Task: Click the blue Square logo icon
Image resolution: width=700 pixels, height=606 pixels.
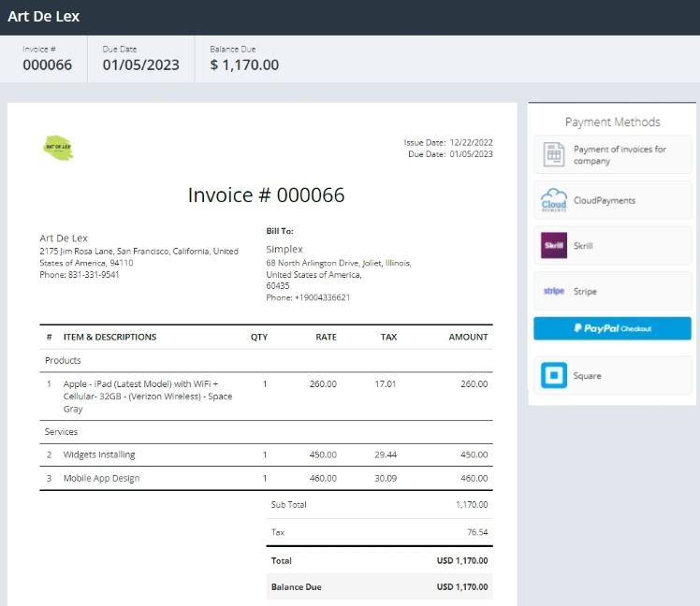Action: tap(554, 376)
